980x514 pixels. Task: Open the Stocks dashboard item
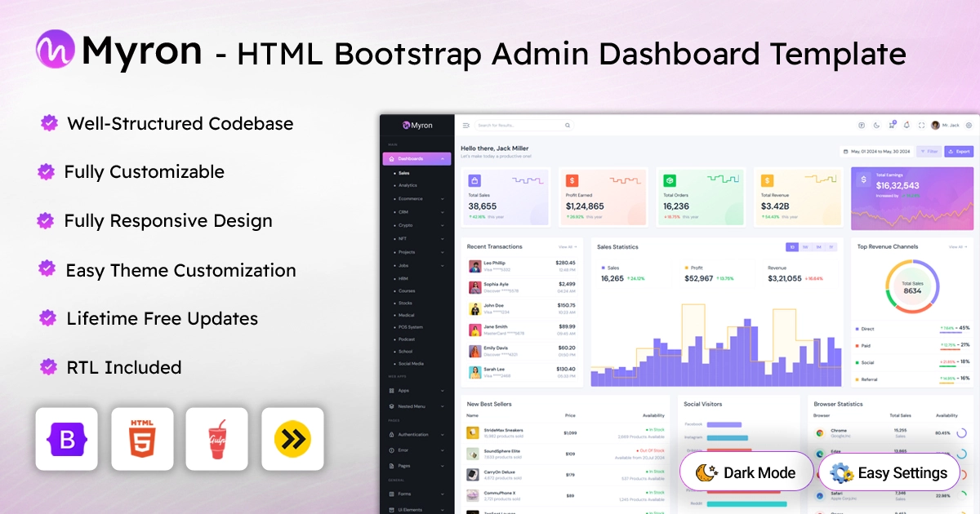pyautogui.click(x=405, y=303)
